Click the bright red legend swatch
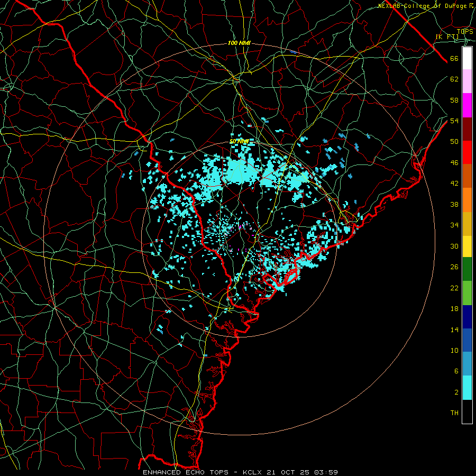Image resolution: width=476 pixels, height=476 pixels. (x=467, y=152)
